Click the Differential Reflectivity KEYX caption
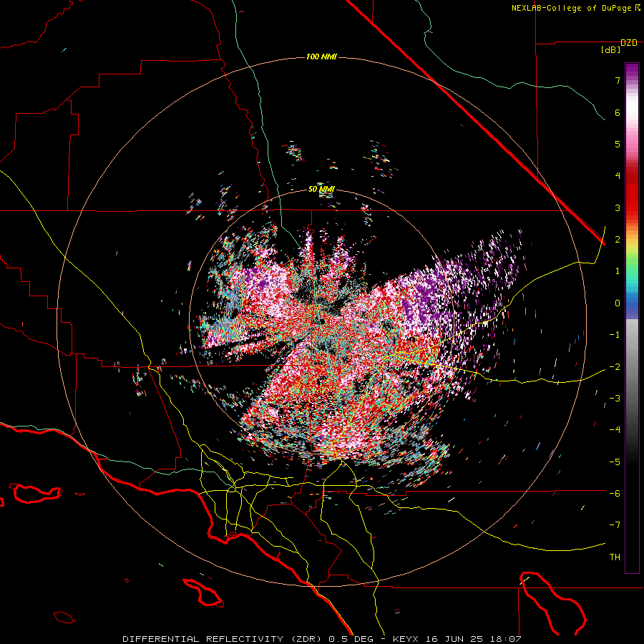 [322, 639]
